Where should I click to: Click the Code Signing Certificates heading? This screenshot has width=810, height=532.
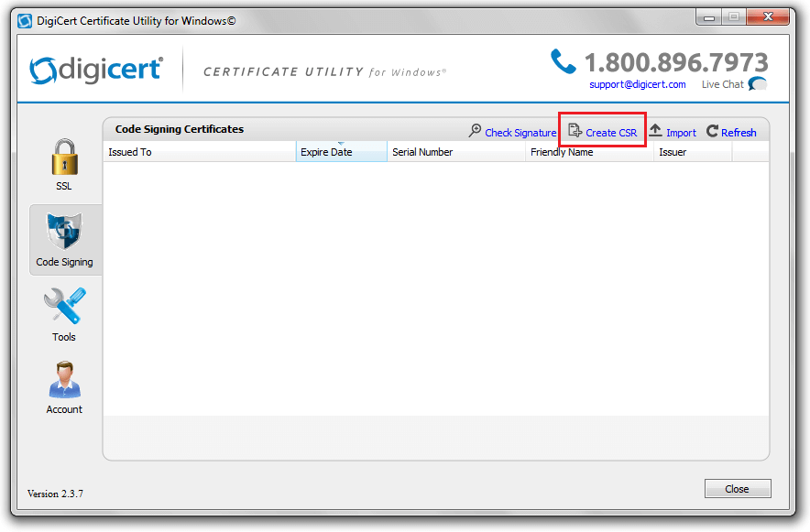180,129
